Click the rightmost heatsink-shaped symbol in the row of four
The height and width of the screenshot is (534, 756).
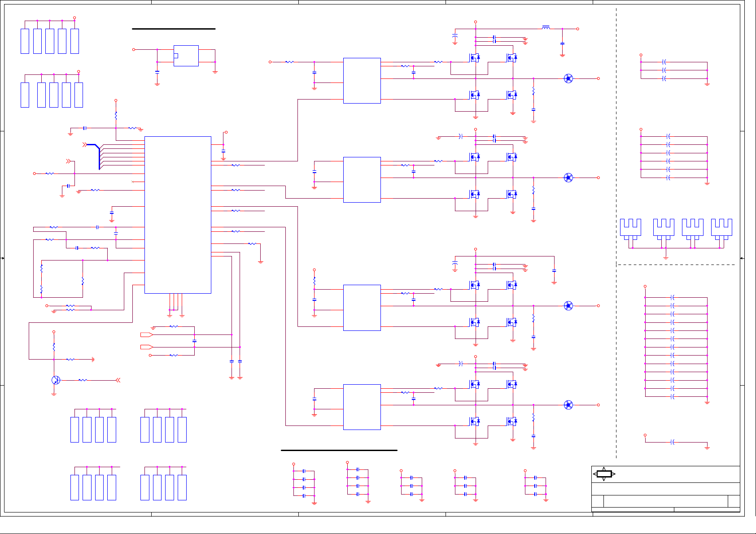point(721,229)
